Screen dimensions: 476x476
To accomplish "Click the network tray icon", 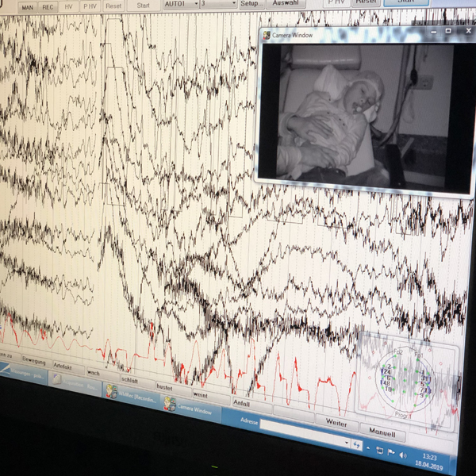I will click(x=379, y=450).
